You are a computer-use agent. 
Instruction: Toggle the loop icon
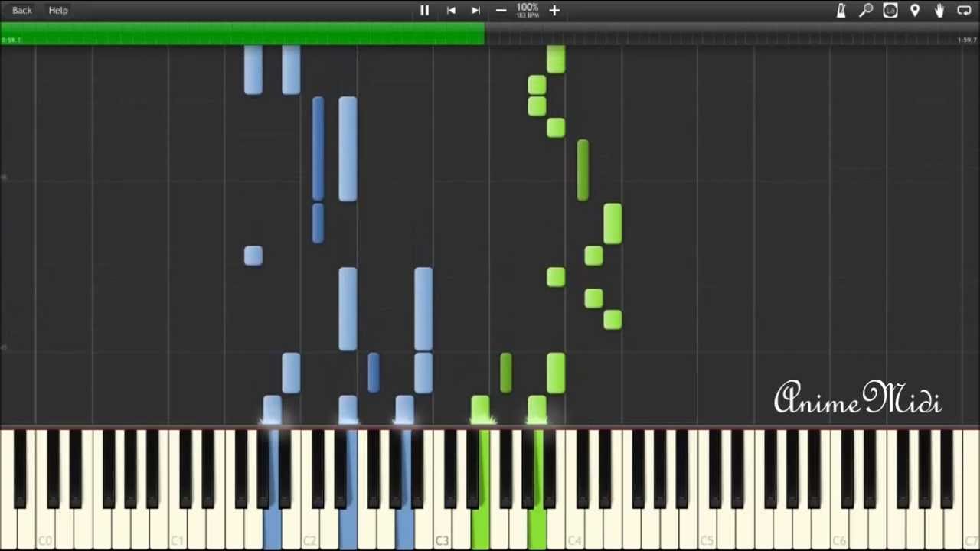pyautogui.click(x=965, y=10)
